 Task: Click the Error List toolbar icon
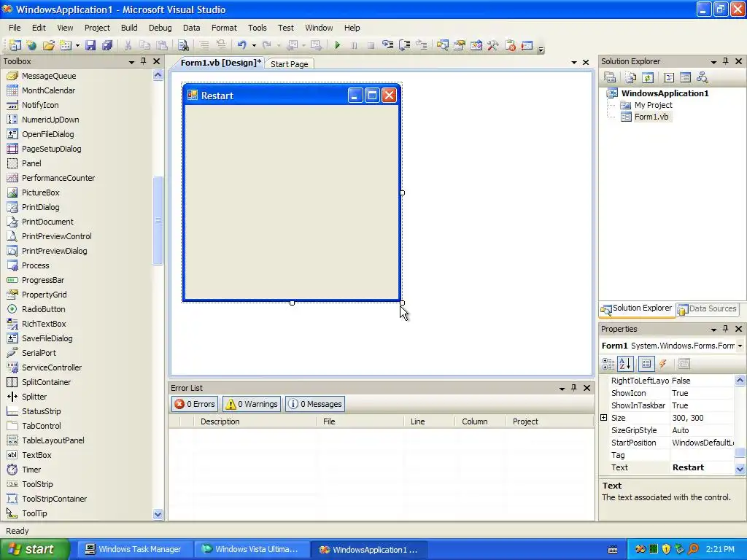(510, 45)
